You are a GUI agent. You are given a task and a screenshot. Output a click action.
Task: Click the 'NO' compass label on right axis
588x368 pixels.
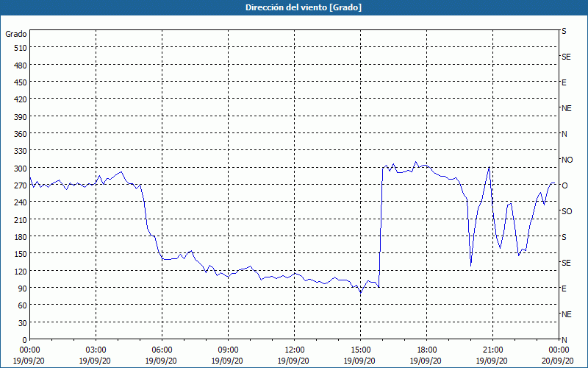567,160
